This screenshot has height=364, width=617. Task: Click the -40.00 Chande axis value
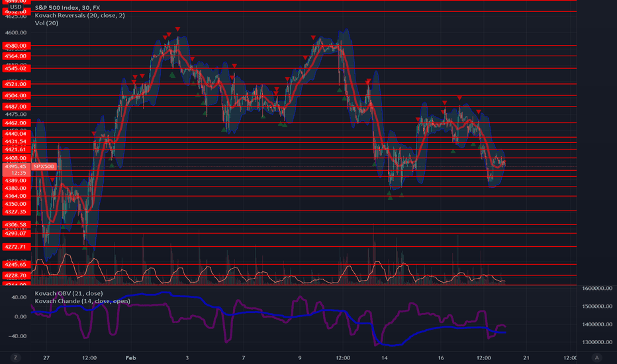tap(18, 336)
